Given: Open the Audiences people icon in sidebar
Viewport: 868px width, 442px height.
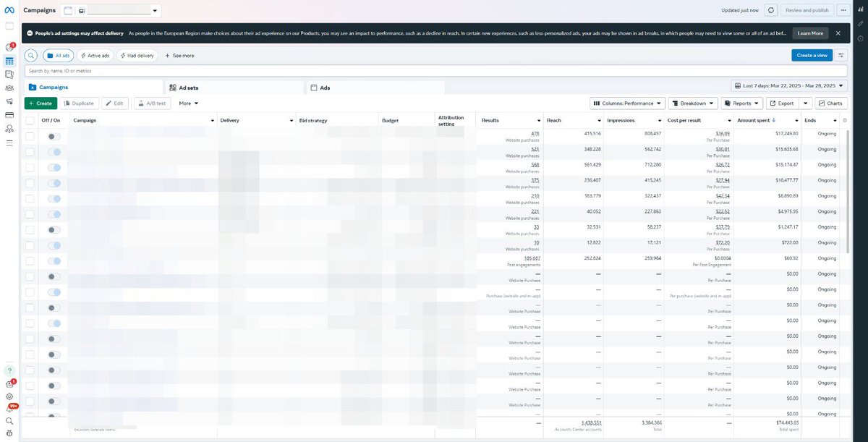Looking at the screenshot, I should click(x=9, y=88).
